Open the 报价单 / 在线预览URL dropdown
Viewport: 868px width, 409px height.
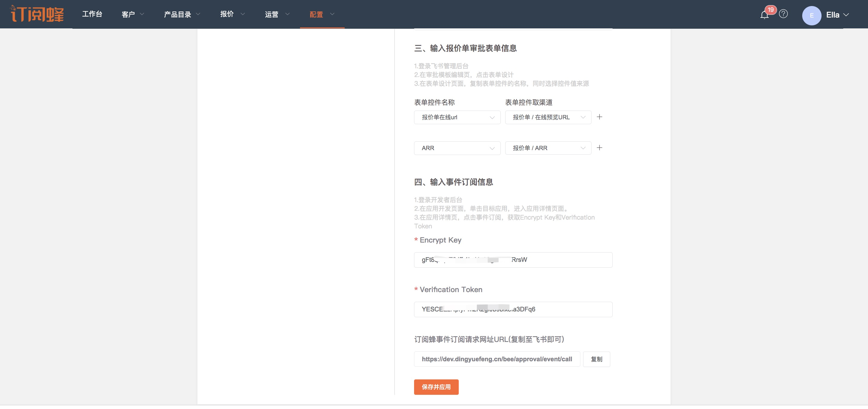548,117
